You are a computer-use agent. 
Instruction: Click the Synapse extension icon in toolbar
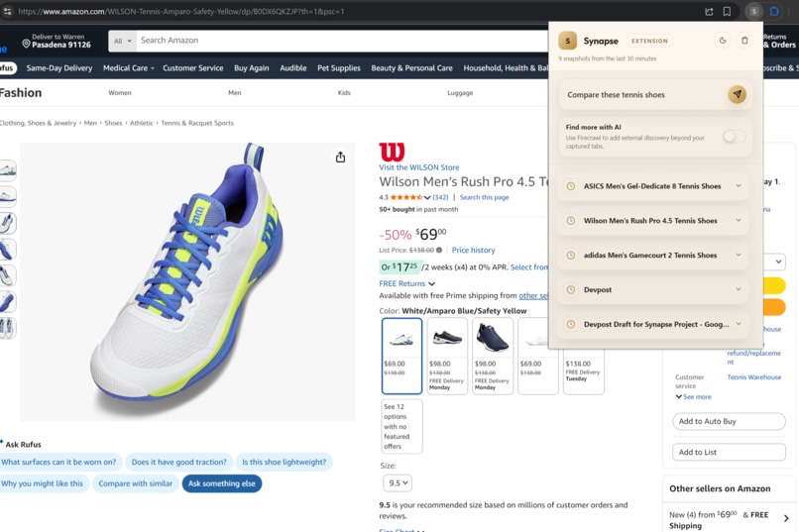(x=753, y=11)
